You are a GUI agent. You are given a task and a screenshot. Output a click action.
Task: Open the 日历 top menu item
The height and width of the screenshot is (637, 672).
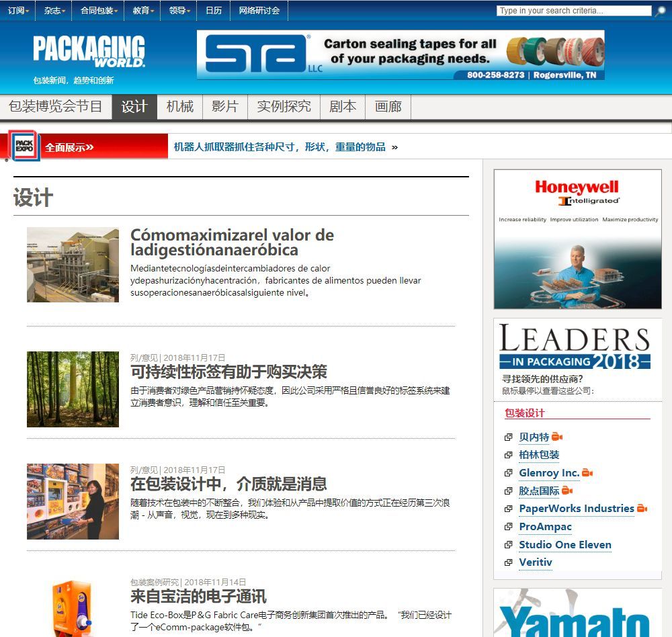[x=214, y=11]
